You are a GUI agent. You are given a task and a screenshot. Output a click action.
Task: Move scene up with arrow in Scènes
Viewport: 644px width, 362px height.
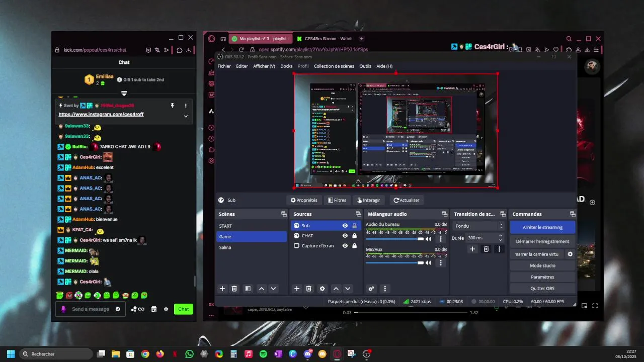[261, 289]
